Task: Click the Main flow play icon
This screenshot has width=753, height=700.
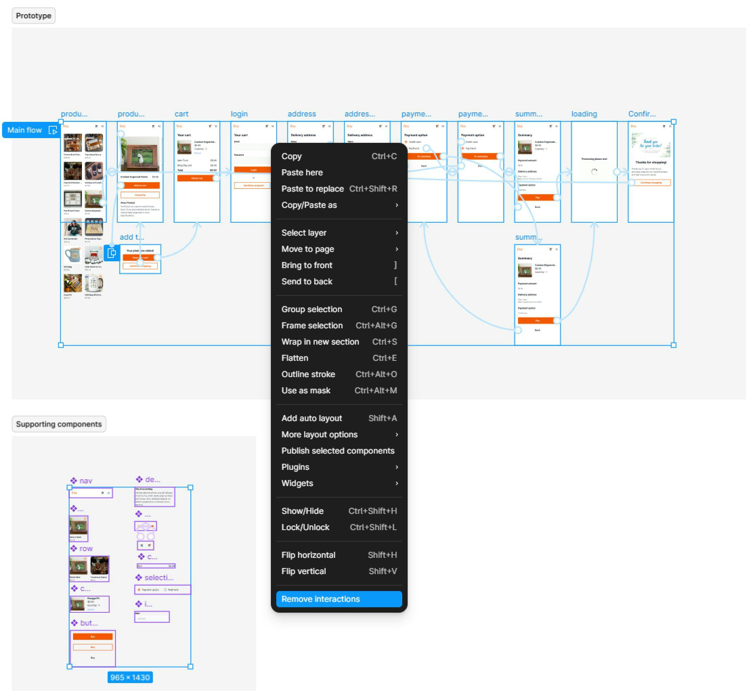Action: pyautogui.click(x=53, y=130)
